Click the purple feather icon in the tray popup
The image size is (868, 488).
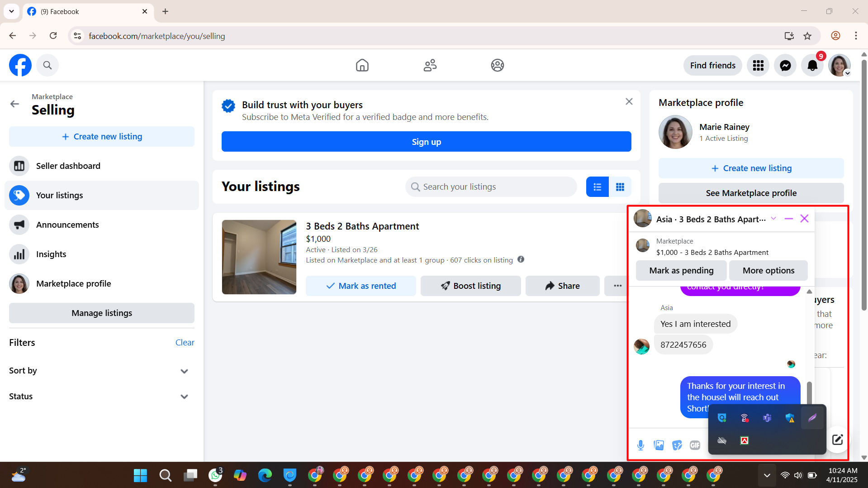coord(812,418)
